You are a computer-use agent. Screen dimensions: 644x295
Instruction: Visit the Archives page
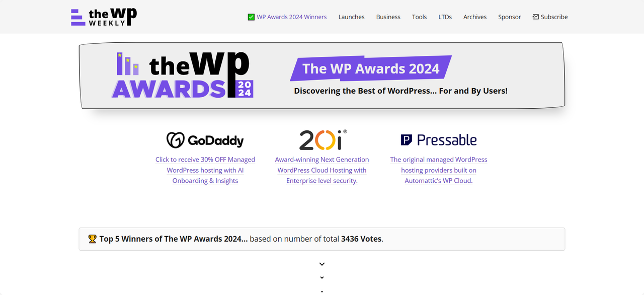point(475,17)
